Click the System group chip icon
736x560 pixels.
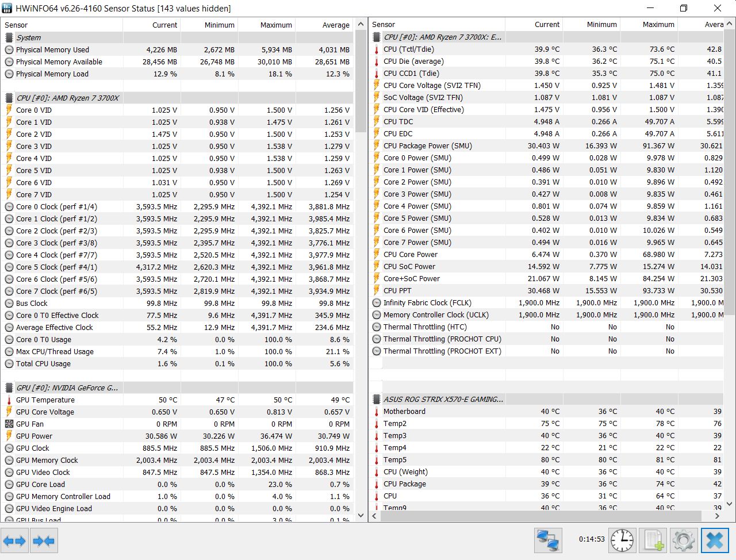[9, 37]
